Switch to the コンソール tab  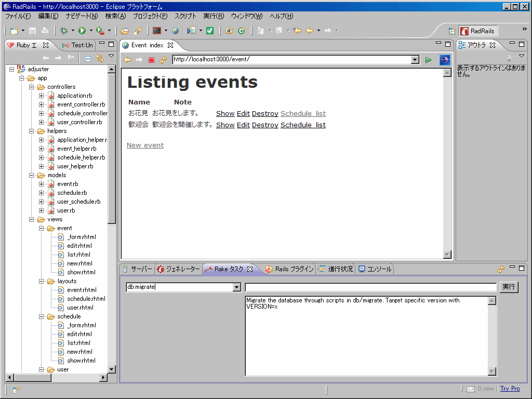pos(375,269)
